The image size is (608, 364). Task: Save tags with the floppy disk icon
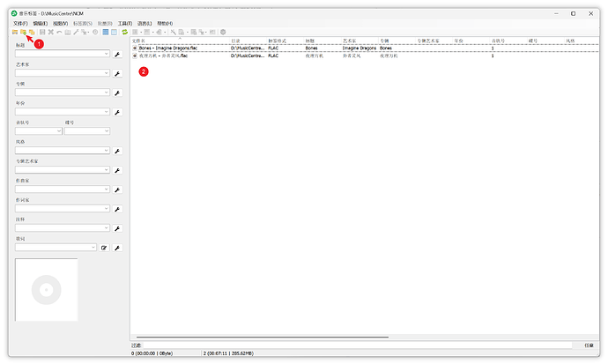point(42,33)
